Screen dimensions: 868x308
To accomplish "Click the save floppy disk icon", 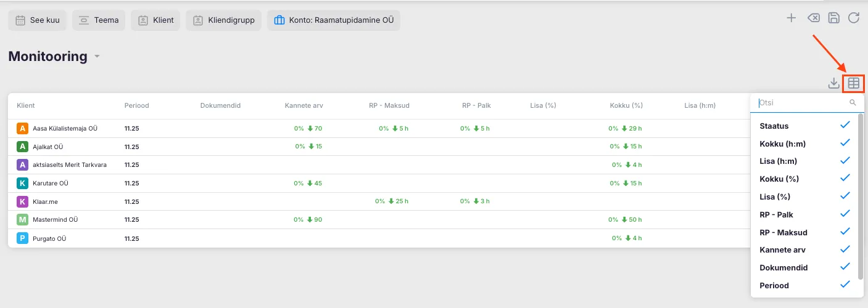I will (833, 18).
